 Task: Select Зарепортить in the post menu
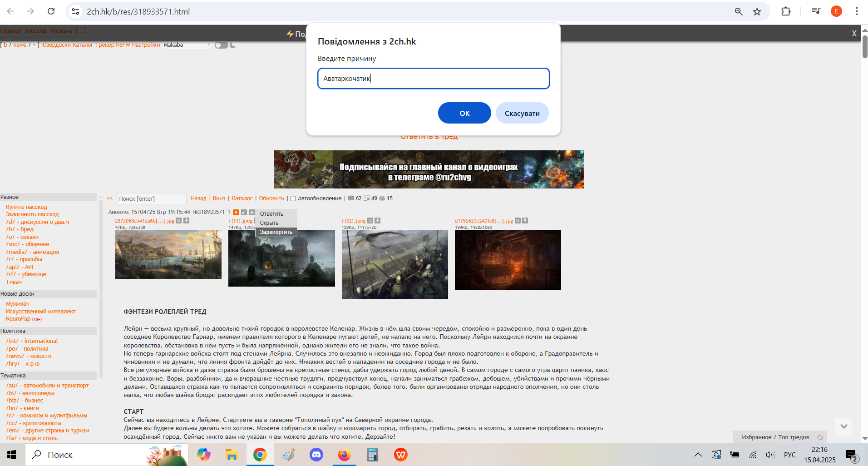[276, 232]
